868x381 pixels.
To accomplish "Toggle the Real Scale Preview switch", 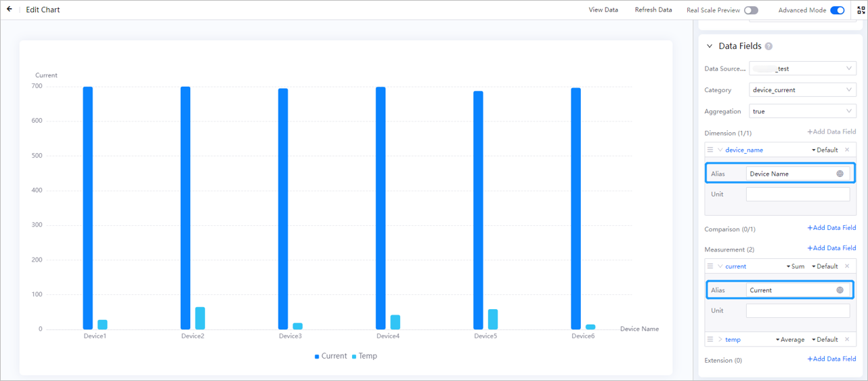I will (751, 10).
